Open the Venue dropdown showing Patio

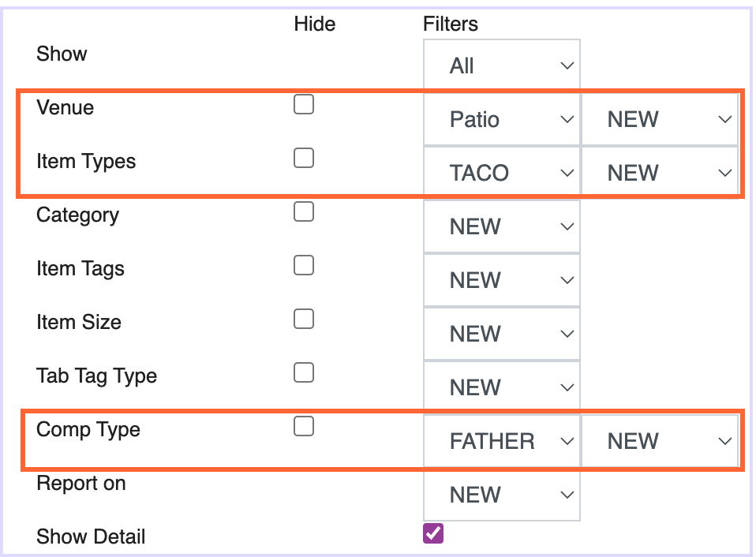502,119
